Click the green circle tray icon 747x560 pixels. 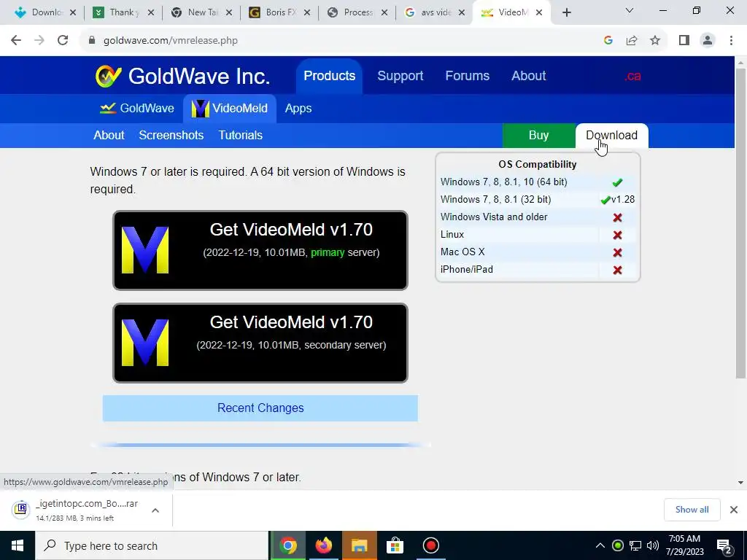617,545
